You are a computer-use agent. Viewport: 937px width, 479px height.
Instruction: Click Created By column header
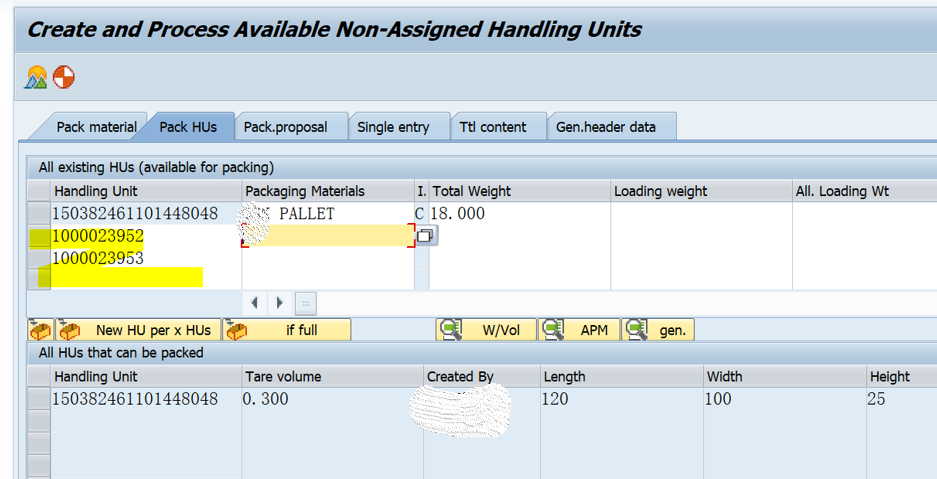(x=482, y=376)
